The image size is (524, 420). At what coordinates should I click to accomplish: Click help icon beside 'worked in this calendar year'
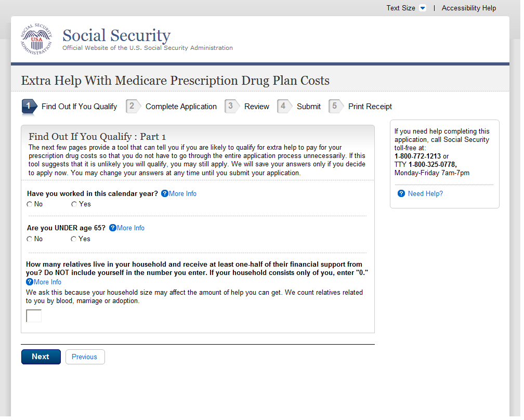pyautogui.click(x=165, y=193)
